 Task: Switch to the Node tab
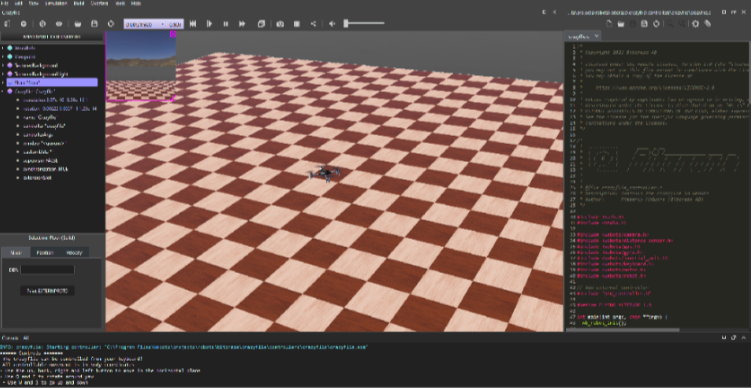16,252
